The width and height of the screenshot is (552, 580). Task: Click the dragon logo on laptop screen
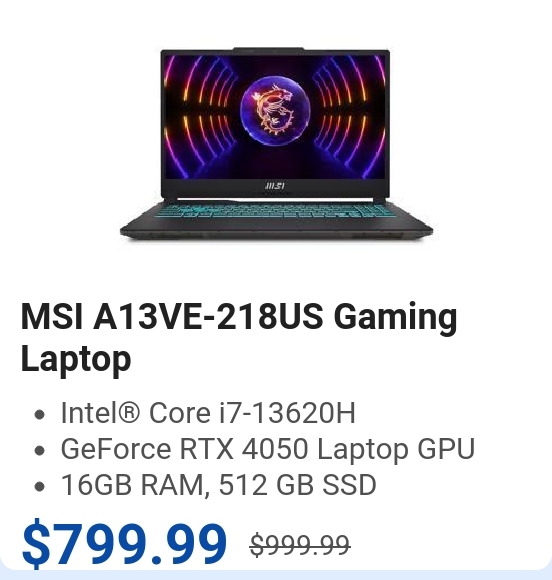[275, 109]
